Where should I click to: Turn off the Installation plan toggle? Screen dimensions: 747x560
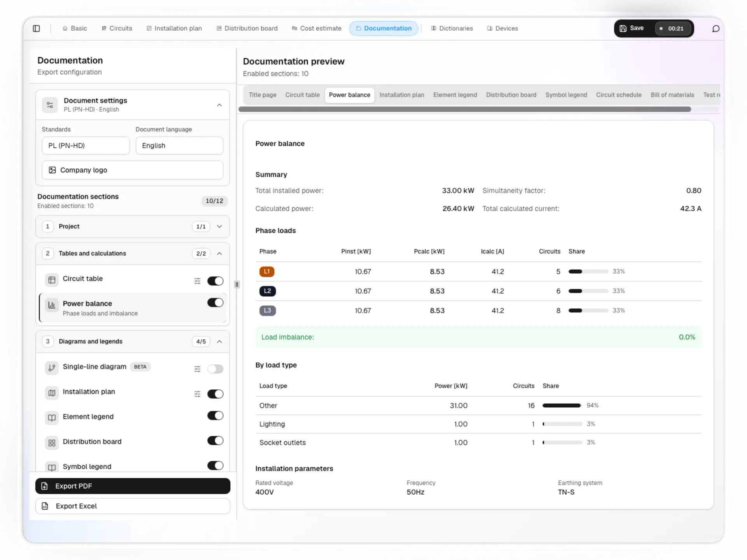(215, 394)
